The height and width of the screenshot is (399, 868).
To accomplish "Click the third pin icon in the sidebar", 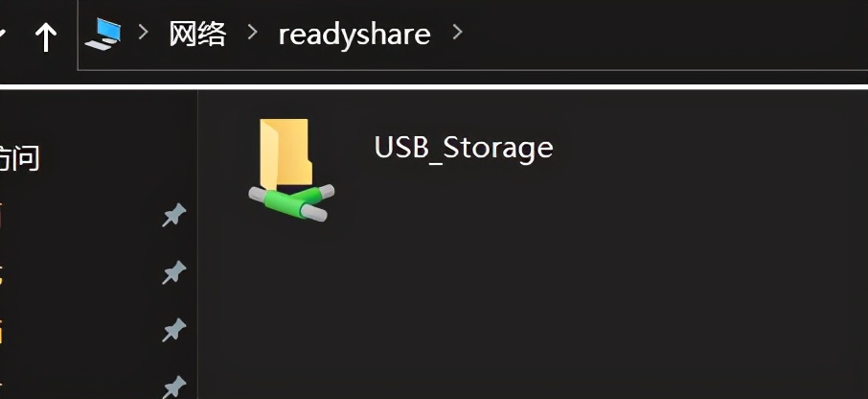I will pos(174,330).
